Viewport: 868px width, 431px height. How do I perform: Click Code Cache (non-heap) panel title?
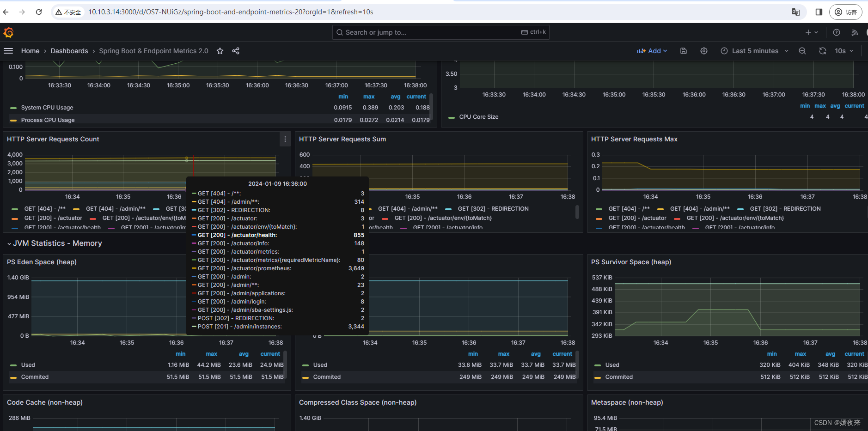[45, 402]
